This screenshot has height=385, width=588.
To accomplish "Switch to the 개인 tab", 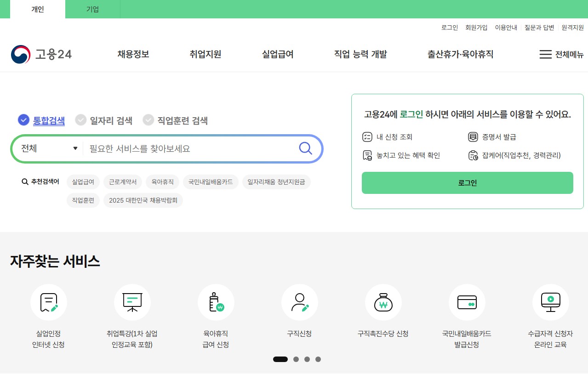I will [x=38, y=9].
